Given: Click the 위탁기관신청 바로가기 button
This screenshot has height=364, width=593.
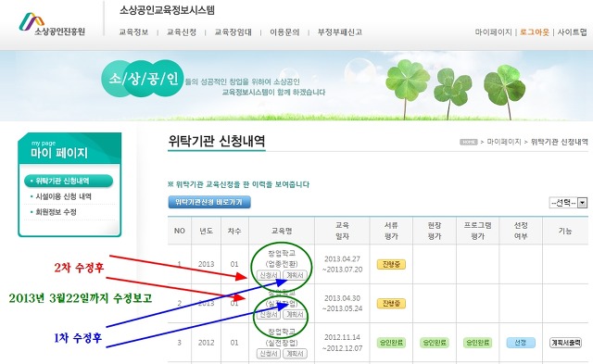Looking at the screenshot, I should coord(209,202).
